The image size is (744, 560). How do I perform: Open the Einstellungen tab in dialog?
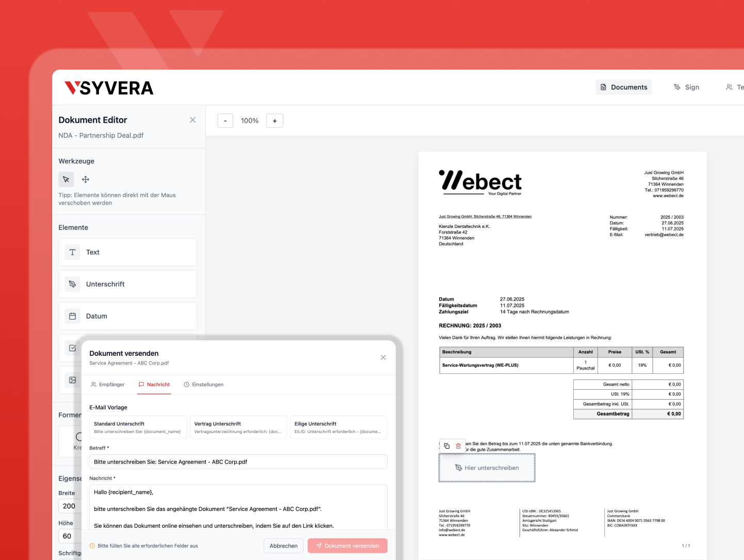pos(204,385)
